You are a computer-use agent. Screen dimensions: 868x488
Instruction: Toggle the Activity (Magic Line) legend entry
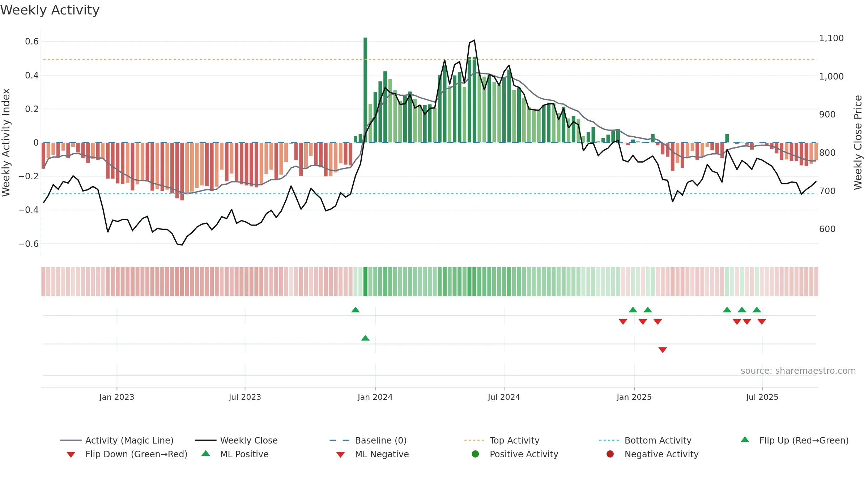point(117,440)
